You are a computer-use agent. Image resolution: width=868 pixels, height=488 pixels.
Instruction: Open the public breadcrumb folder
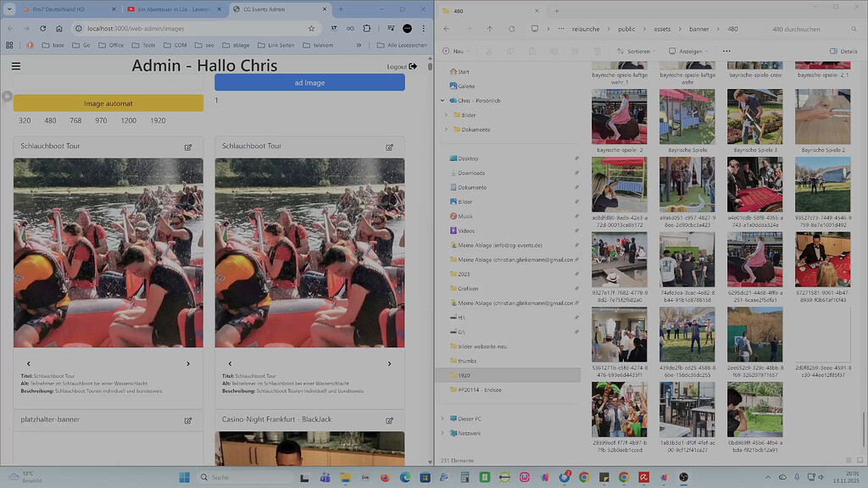[626, 29]
